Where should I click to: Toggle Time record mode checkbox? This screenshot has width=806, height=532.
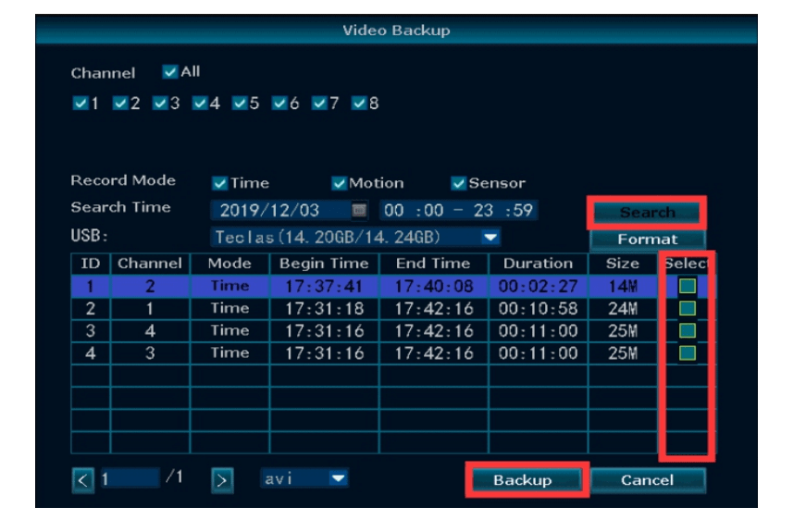[219, 183]
